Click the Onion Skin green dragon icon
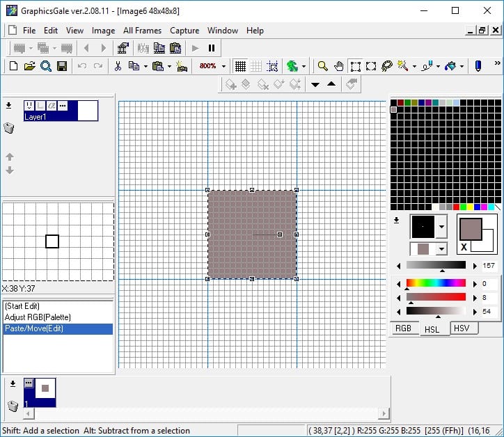 [x=292, y=66]
